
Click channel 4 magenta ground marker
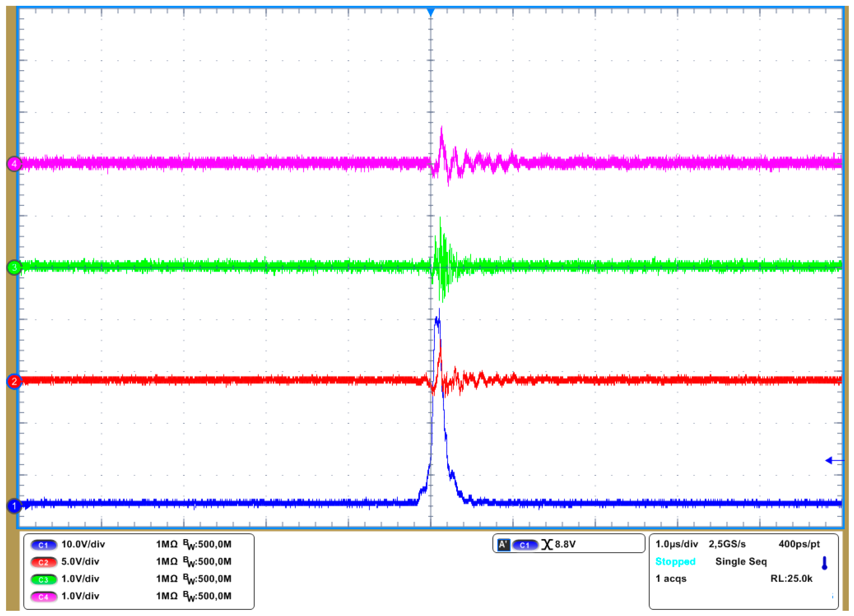point(14,164)
